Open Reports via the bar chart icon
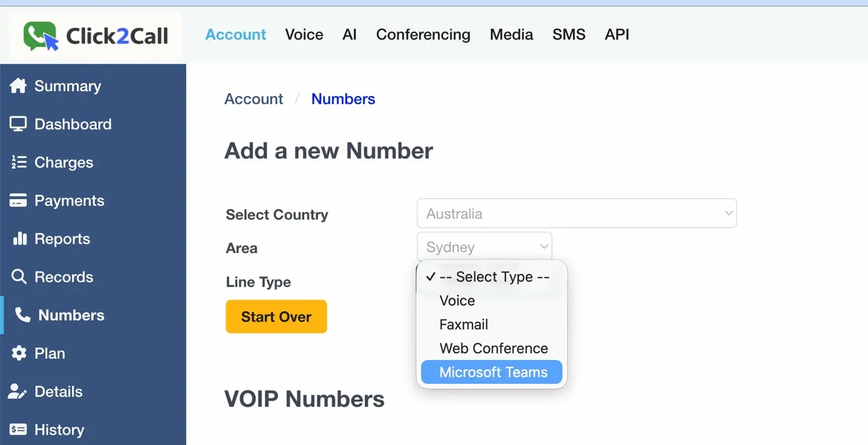The width and height of the screenshot is (868, 445). tap(18, 238)
